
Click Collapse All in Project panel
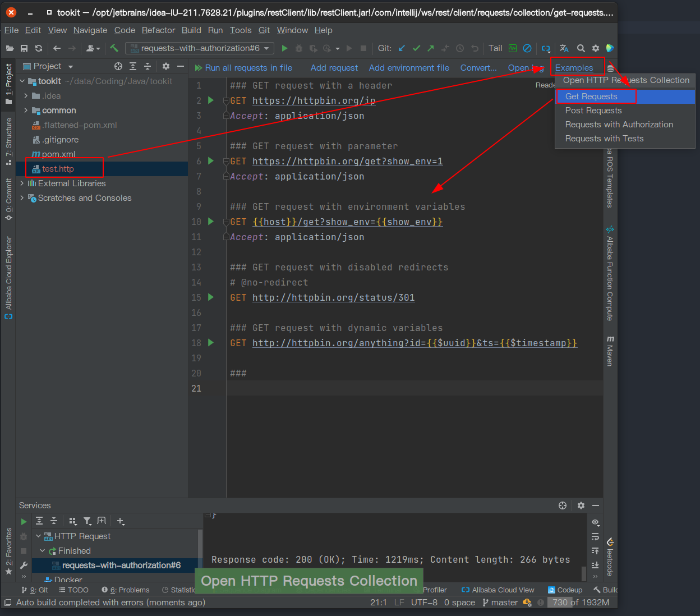tap(148, 66)
